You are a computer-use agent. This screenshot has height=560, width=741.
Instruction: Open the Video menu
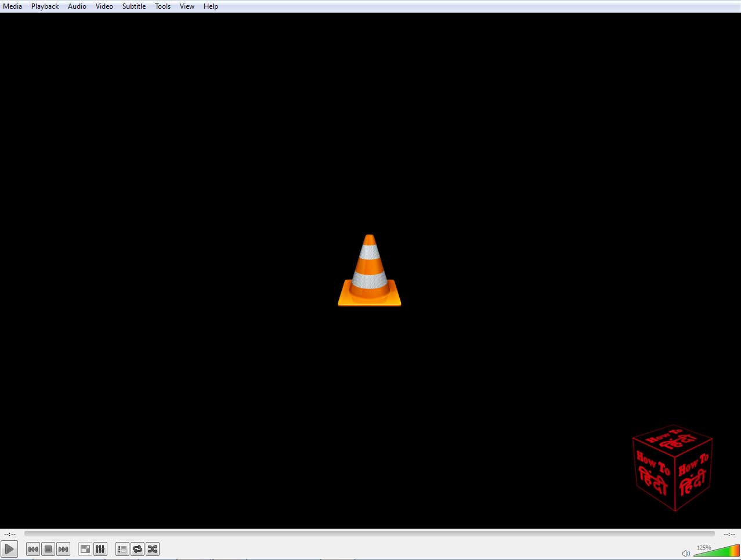click(104, 6)
